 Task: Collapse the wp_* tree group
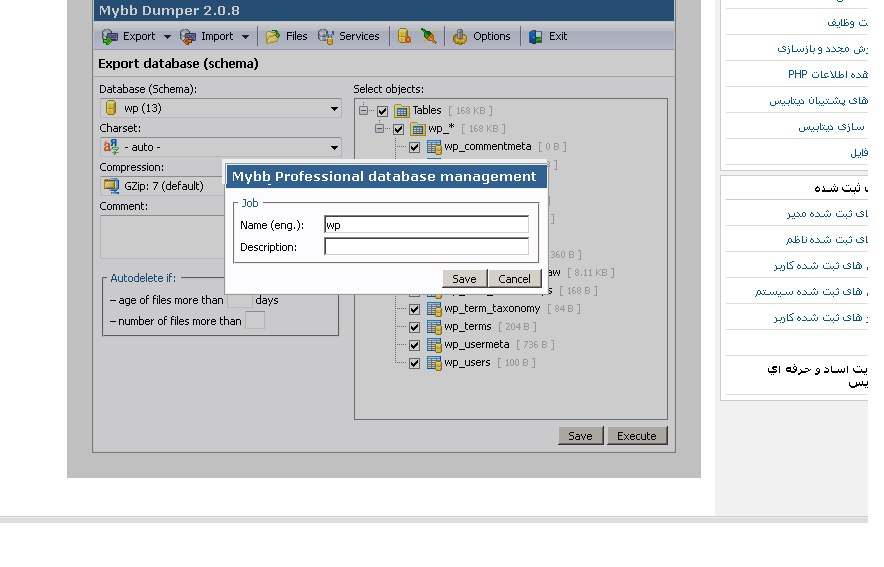pyautogui.click(x=380, y=129)
